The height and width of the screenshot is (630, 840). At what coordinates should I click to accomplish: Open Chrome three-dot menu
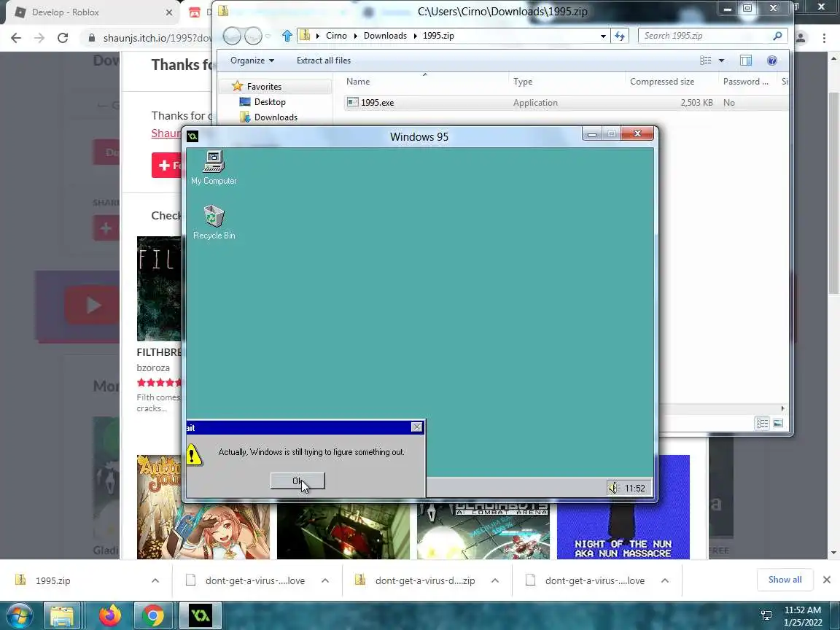(x=824, y=38)
